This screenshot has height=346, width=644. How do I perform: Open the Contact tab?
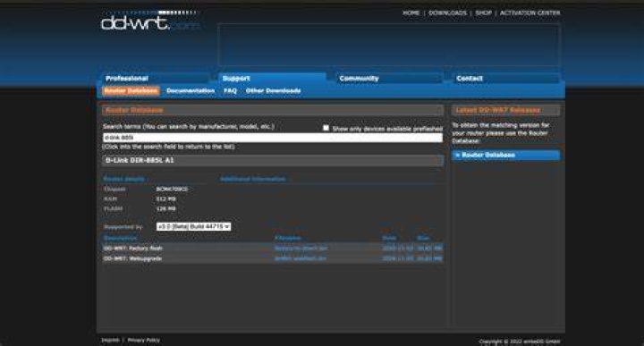[x=506, y=79]
